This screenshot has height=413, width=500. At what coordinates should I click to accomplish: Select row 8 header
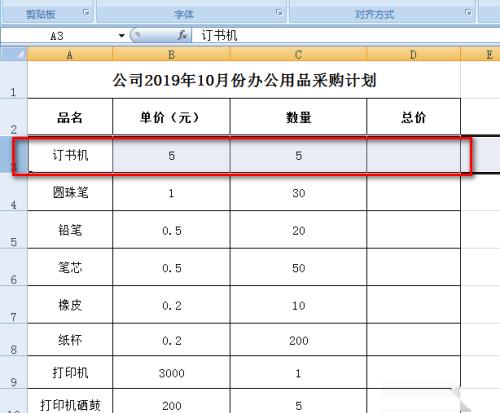coord(13,340)
